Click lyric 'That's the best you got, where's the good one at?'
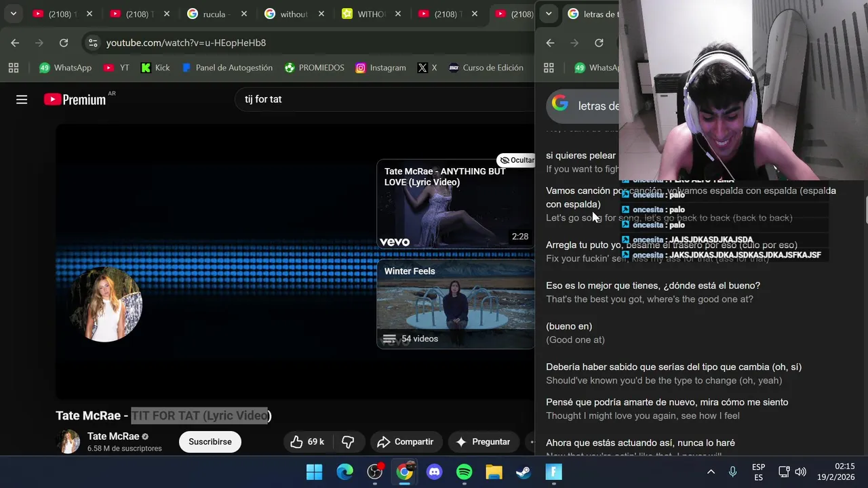868x488 pixels. coord(650,299)
